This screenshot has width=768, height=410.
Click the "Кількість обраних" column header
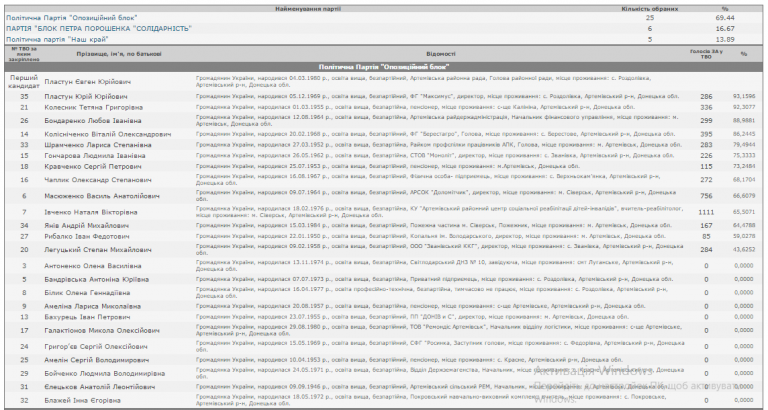tap(649, 7)
